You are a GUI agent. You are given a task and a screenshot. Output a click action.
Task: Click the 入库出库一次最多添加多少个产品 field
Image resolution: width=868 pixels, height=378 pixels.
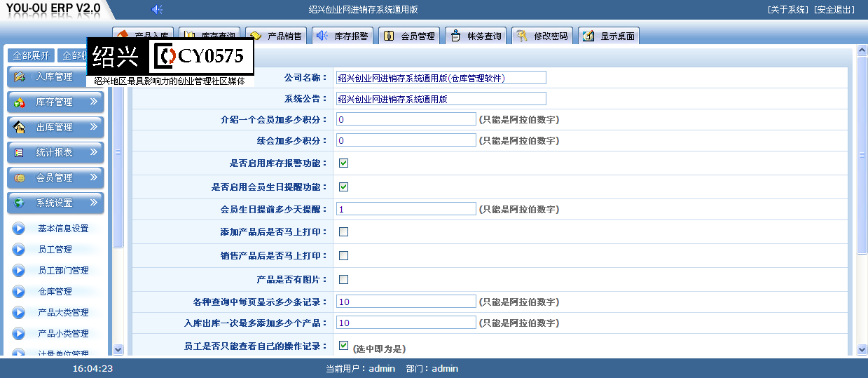406,323
